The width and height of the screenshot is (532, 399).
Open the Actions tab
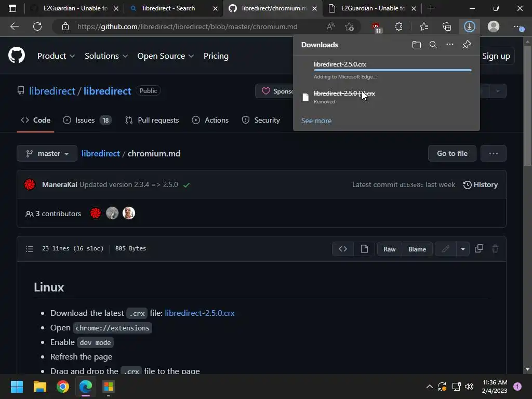[210, 120]
